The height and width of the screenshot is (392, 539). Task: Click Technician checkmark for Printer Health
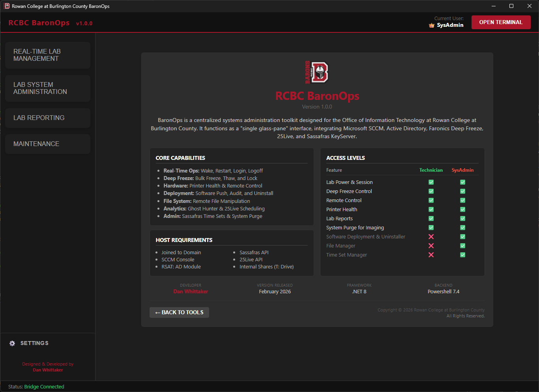[431, 210]
